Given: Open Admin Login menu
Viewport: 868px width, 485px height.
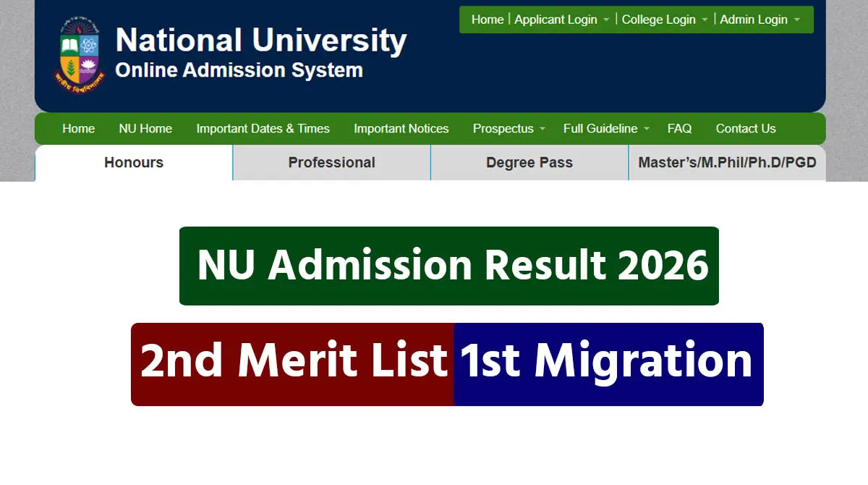Looking at the screenshot, I should pos(754,20).
